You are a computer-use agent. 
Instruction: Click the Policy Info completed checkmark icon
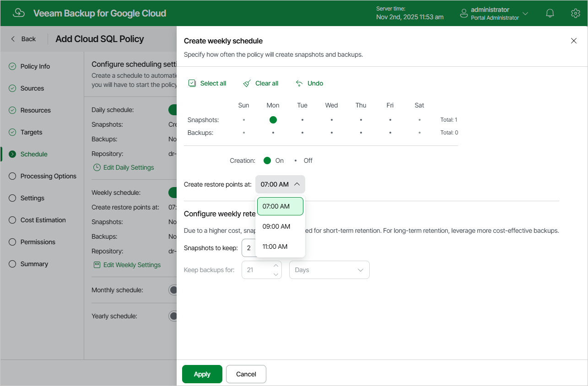[x=12, y=66]
